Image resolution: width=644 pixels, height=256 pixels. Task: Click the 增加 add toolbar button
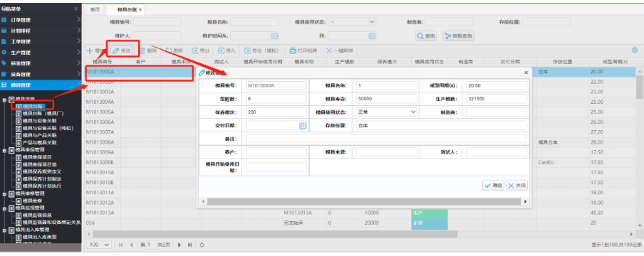click(95, 51)
